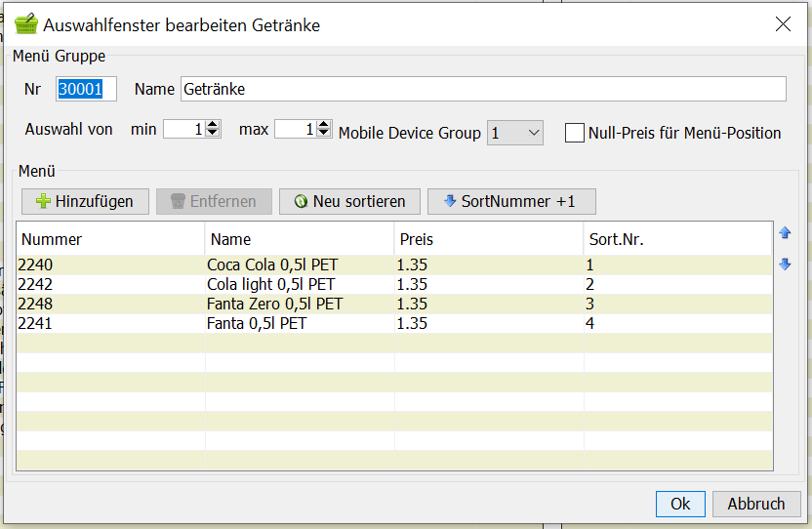Open the Mobile Device Group dropdown
This screenshot has height=529, width=812.
click(515, 133)
